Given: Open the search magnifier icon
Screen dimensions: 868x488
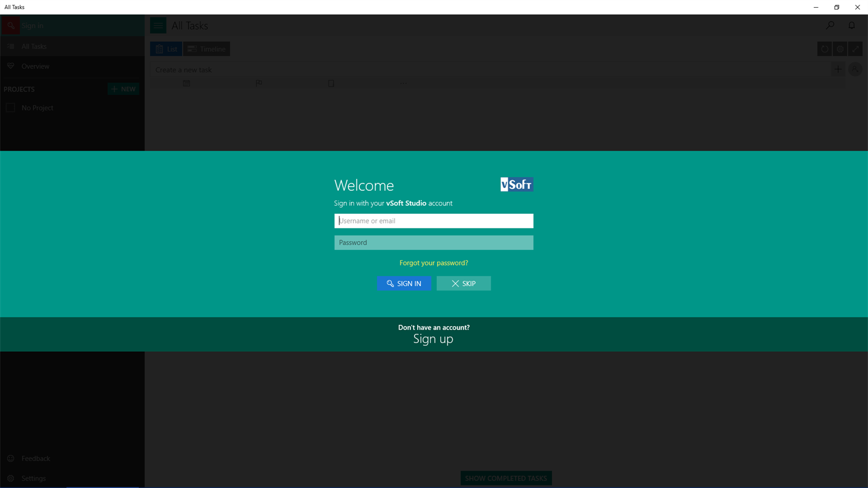Looking at the screenshot, I should point(830,25).
